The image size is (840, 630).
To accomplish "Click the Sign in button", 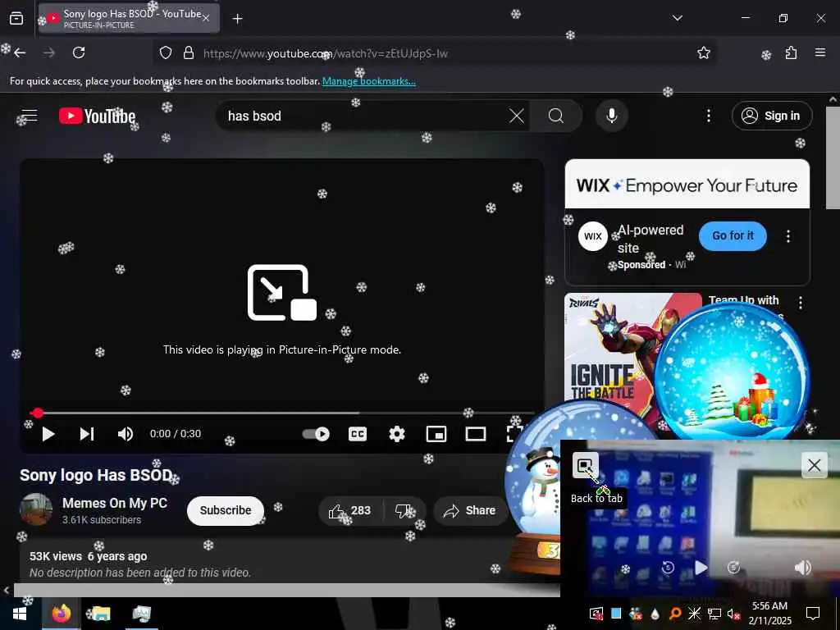I will (771, 116).
